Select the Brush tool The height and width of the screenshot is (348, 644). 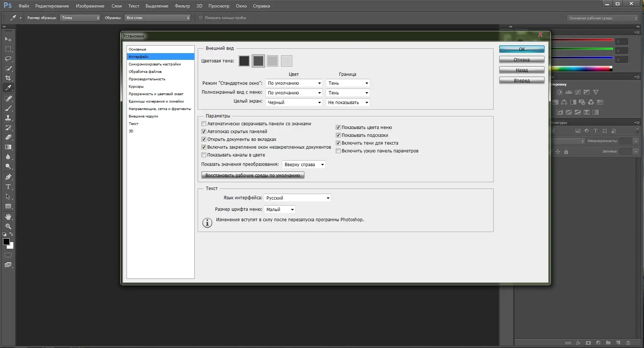coord(8,108)
